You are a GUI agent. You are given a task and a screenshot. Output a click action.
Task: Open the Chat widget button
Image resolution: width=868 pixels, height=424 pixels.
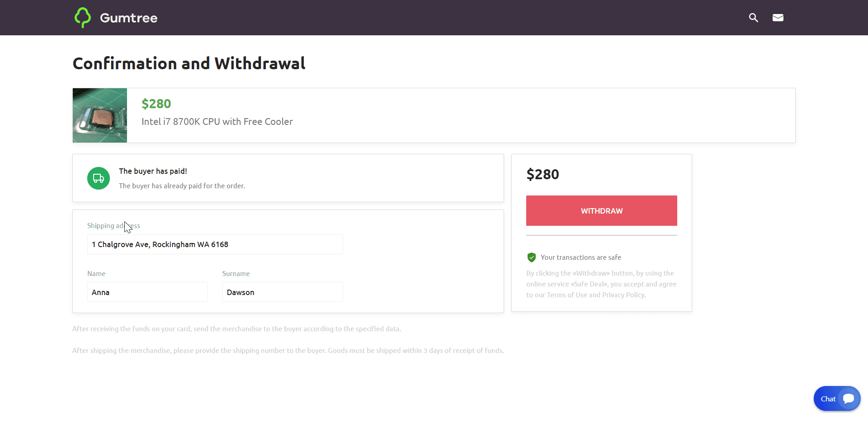(828, 399)
